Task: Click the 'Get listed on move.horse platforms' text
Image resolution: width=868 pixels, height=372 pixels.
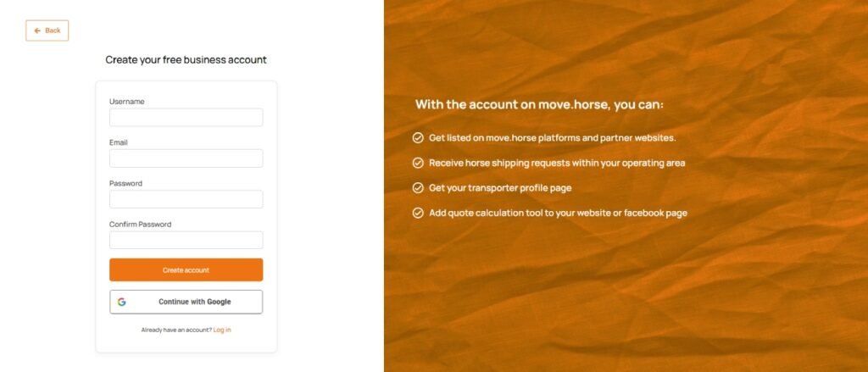Action: 552,137
